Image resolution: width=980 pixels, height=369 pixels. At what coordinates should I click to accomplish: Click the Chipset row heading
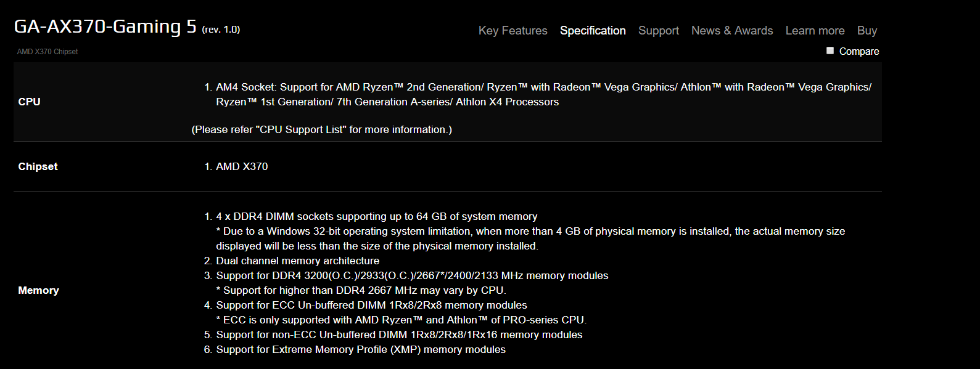[38, 166]
